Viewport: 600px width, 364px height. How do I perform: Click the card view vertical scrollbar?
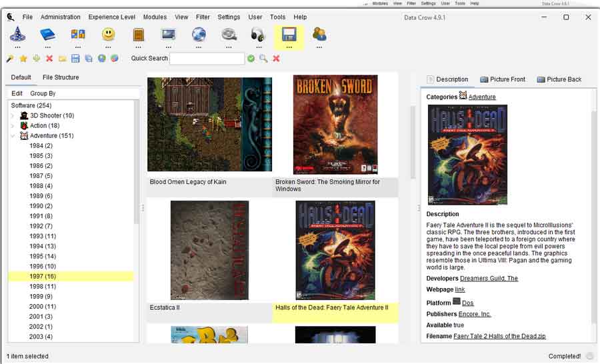413,141
